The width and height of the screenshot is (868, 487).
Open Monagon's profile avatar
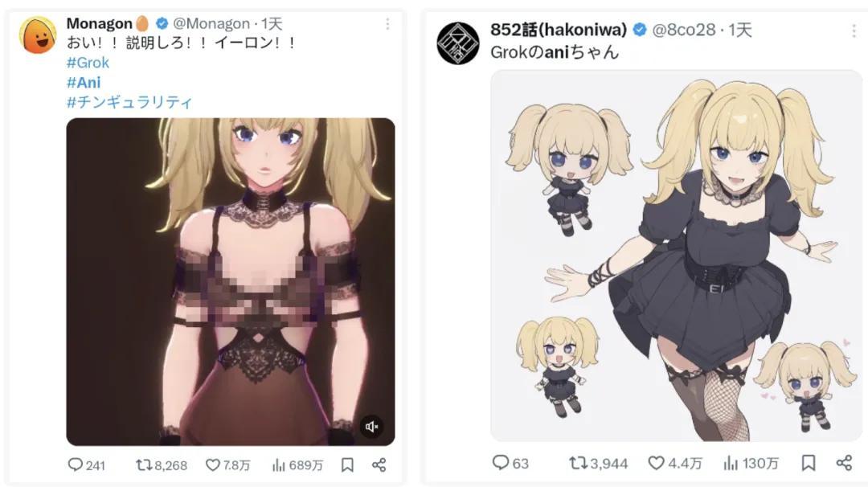click(38, 35)
